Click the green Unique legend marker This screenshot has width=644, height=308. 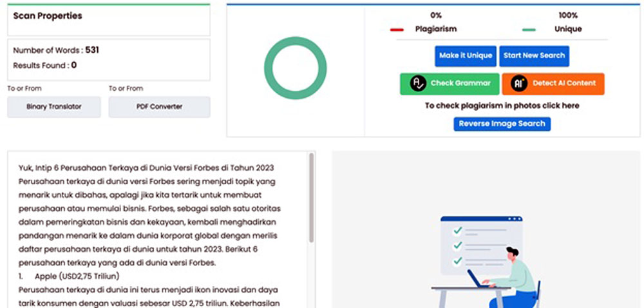pos(529,30)
